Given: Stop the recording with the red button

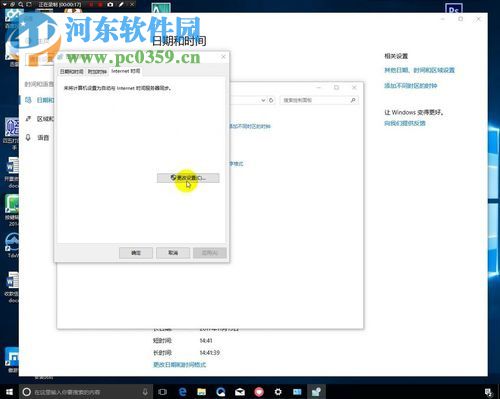Looking at the screenshot, I should point(100,5).
